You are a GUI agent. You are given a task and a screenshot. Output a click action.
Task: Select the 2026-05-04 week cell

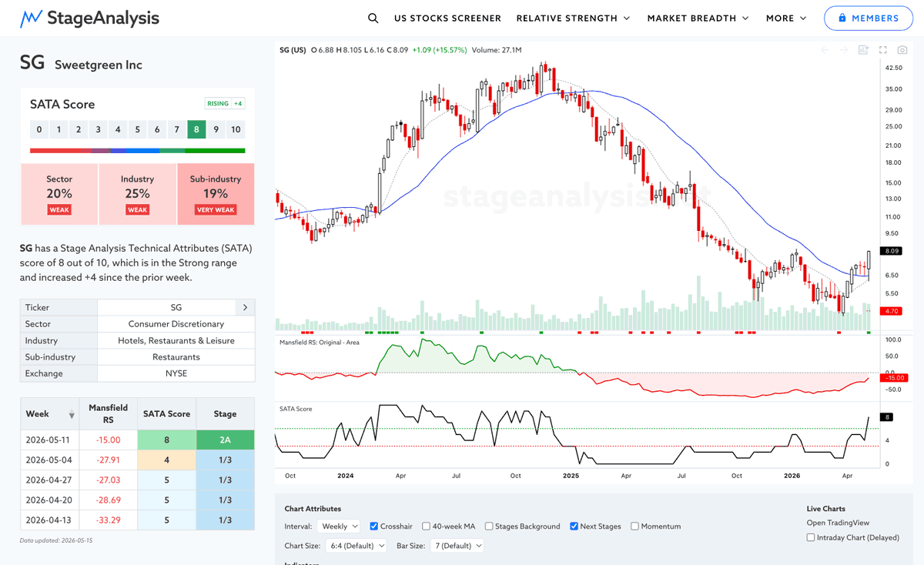click(x=50, y=460)
